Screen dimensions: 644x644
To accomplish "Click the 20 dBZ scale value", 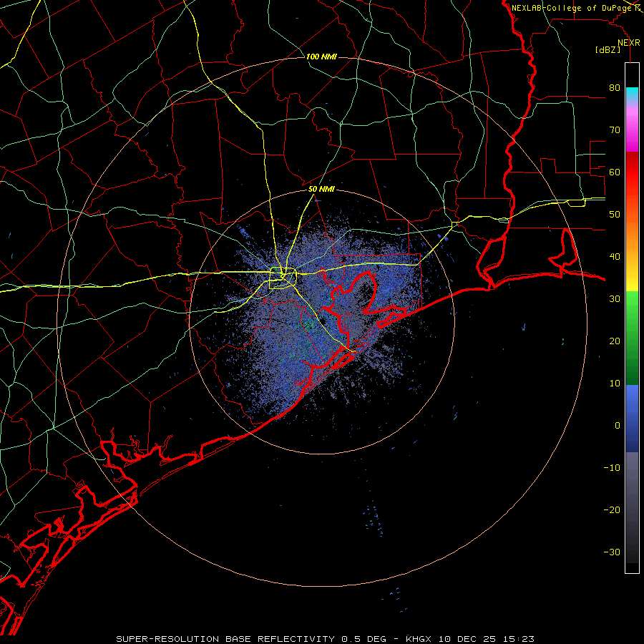I will 615,341.
